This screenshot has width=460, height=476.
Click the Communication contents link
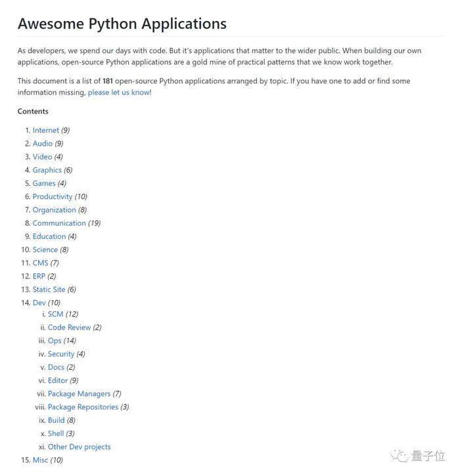[x=59, y=223]
